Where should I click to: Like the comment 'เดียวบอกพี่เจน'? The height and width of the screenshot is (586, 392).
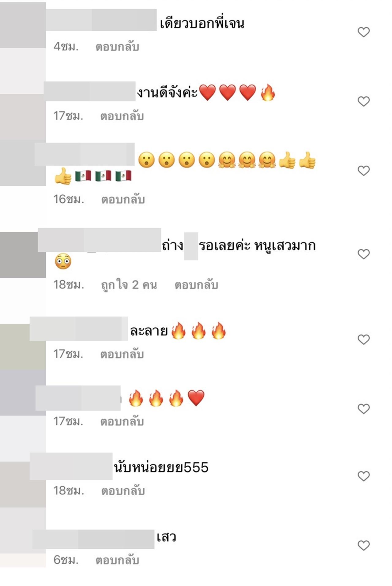coord(364,32)
